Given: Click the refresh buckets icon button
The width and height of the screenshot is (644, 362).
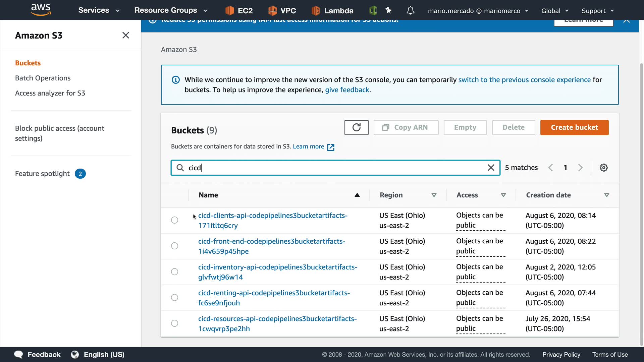Looking at the screenshot, I should pos(356,127).
